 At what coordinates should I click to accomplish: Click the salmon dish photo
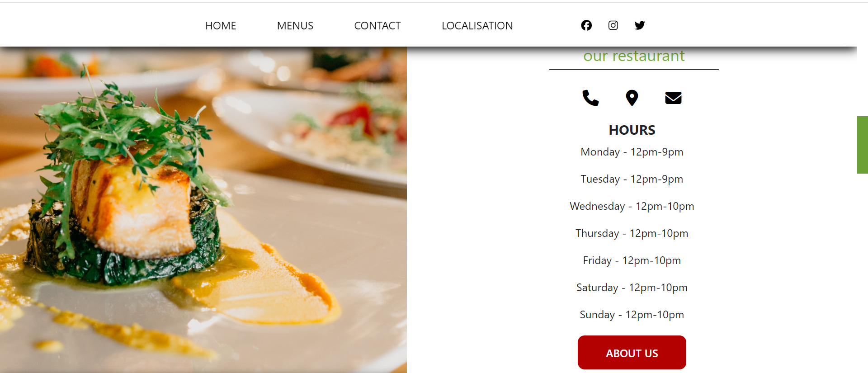tap(203, 210)
